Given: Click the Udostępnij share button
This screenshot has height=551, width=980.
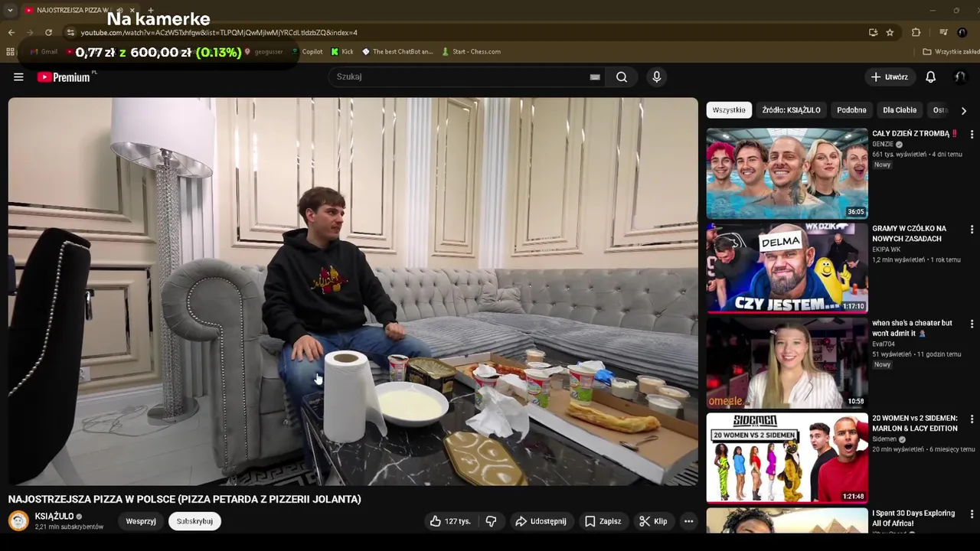Looking at the screenshot, I should 541,521.
